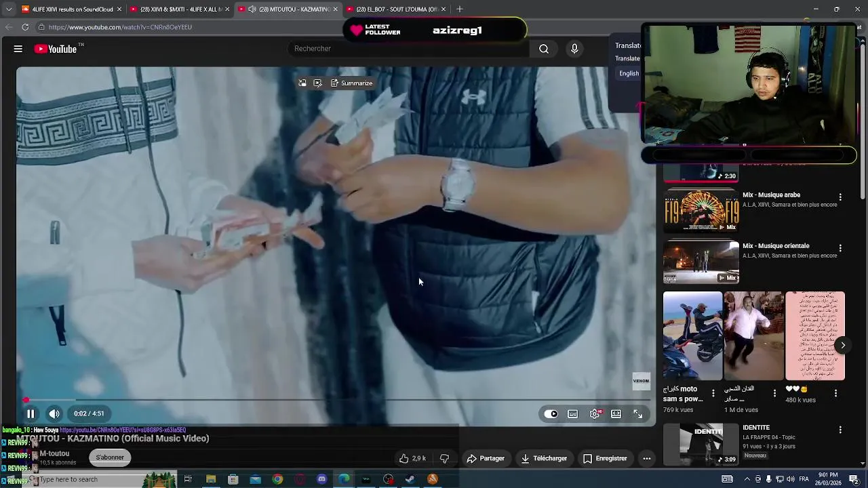Viewport: 868px width, 488px height.
Task: Open the moto sam s pow short
Action: (692, 336)
